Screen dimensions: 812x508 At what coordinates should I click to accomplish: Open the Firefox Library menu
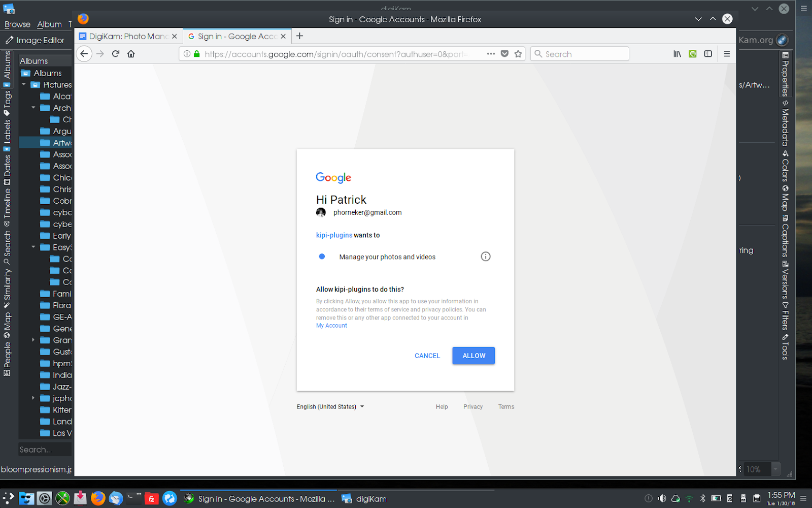point(677,54)
